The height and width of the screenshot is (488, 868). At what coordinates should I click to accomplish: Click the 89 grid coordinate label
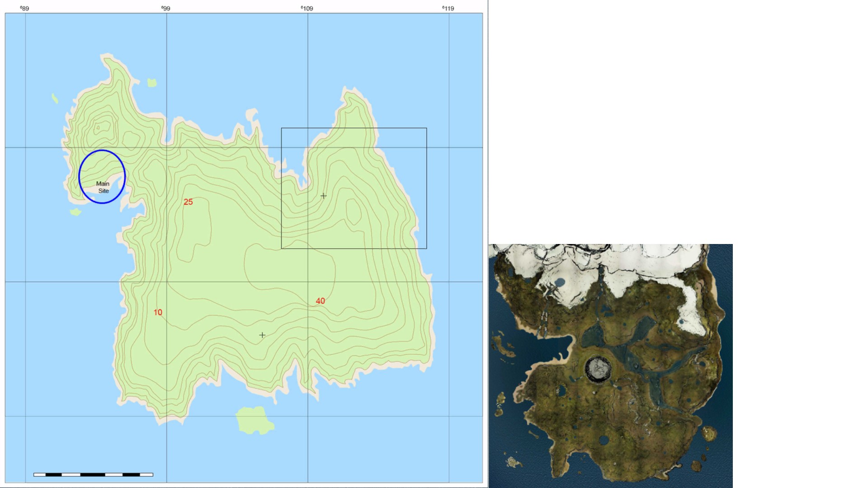[24, 8]
